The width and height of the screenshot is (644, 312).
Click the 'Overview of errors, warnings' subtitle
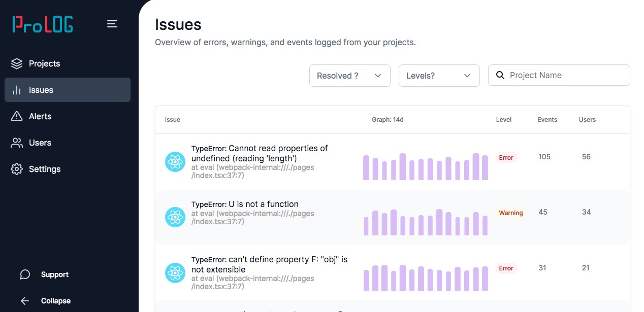[x=285, y=42]
